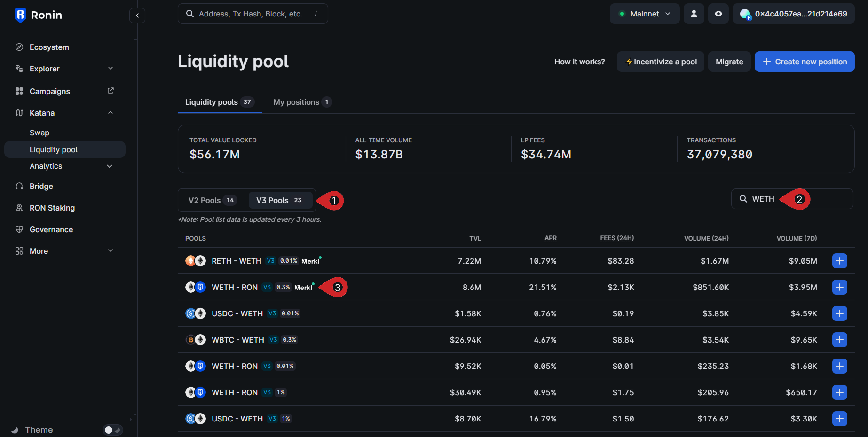Open the Ecosystem section from the sidebar
Screen dimensions: 868x437
48,47
